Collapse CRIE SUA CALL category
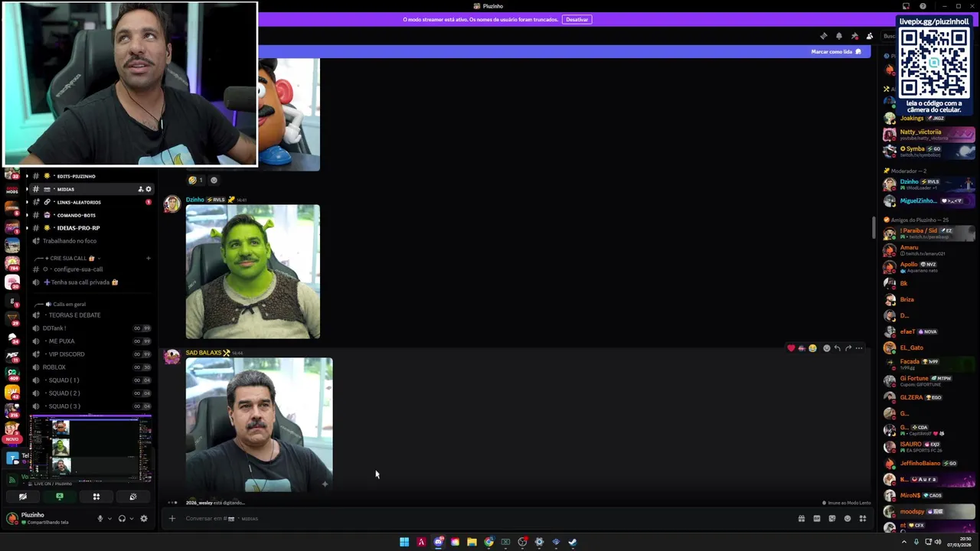Viewport: 980px width, 551px height. (x=68, y=258)
